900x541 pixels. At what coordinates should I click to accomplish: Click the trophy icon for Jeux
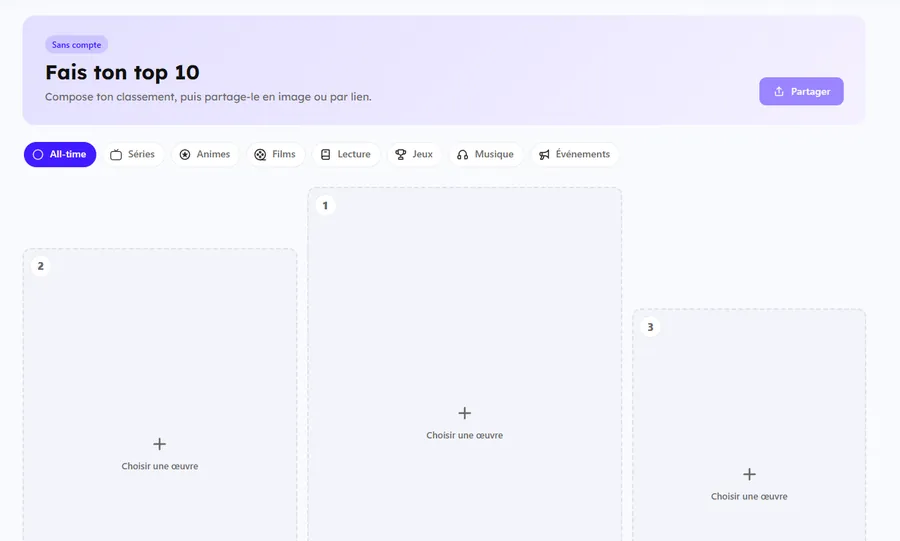(401, 154)
